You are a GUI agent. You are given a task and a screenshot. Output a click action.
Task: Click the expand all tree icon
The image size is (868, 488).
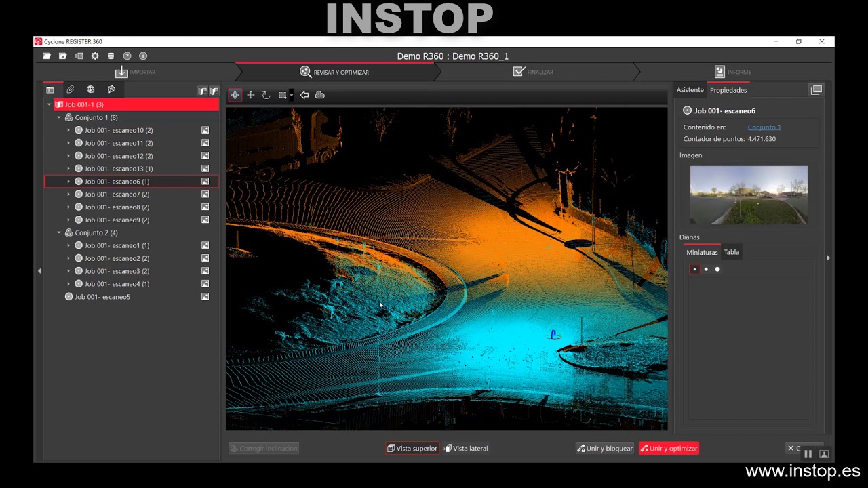click(202, 91)
